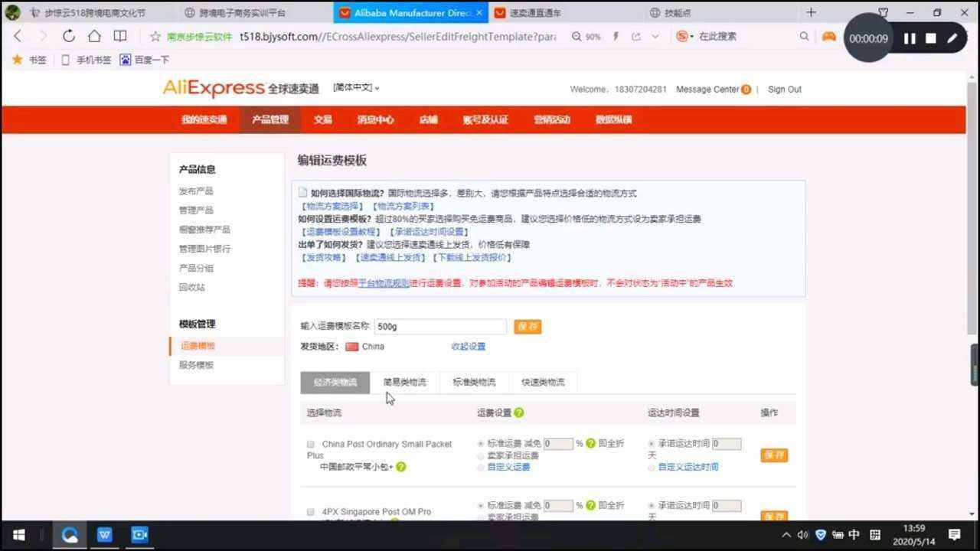Select the 快速类物流 tab
This screenshot has height=551, width=980.
[x=543, y=382]
